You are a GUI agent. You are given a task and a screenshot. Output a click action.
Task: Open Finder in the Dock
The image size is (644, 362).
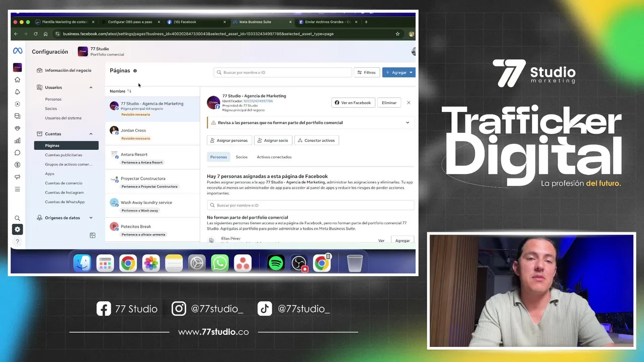[x=82, y=263]
